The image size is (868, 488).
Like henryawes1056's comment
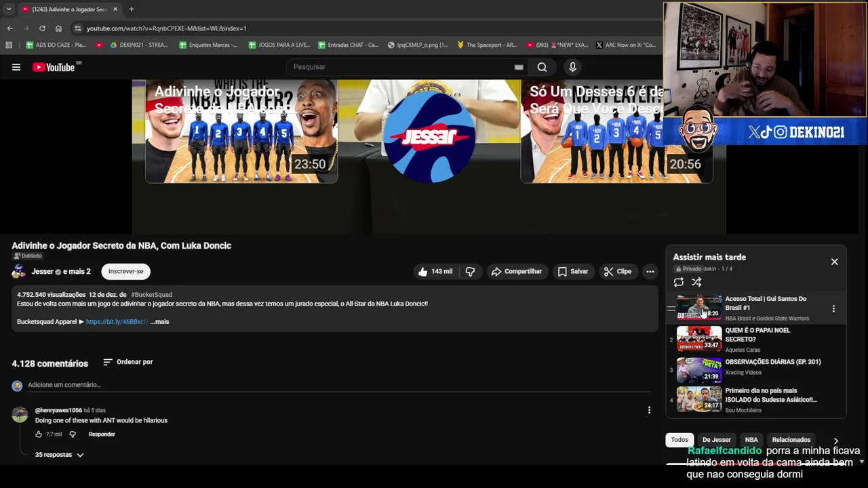click(x=39, y=434)
